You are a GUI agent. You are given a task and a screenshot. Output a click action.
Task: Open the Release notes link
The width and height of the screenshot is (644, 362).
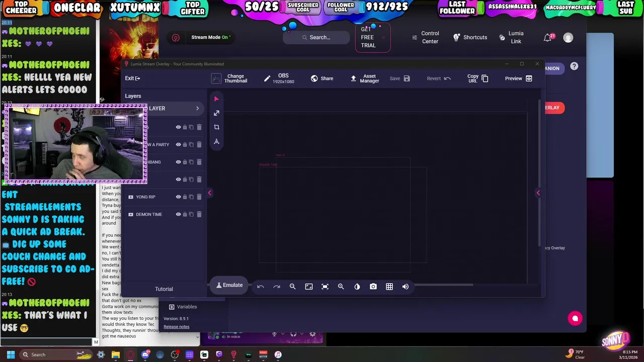coord(177,327)
